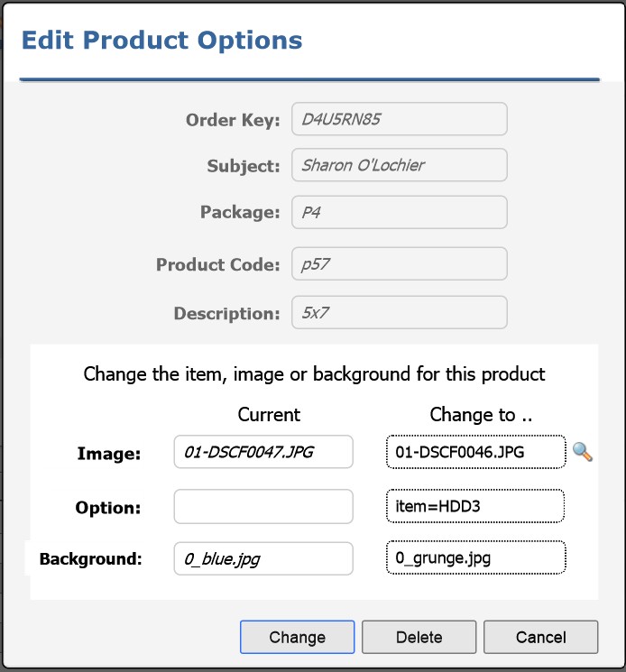Focus the item=HDD3 option field

pyautogui.click(x=474, y=506)
